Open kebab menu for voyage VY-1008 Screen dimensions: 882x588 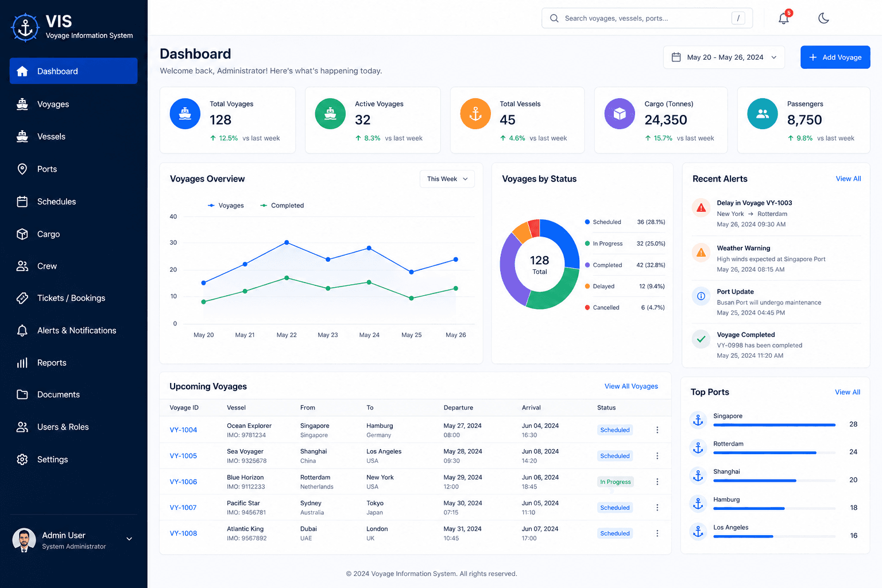pos(657,533)
